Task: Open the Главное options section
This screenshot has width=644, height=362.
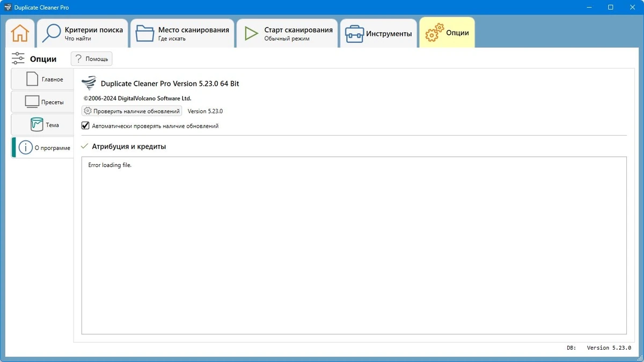Action: tap(42, 79)
